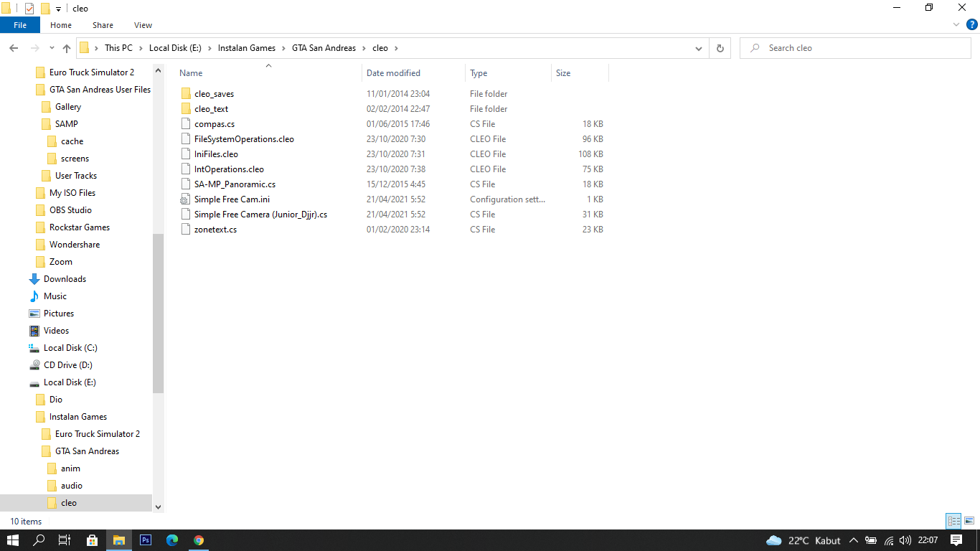Open taskbar Search magnifier
Screen dimensions: 980x551
(39, 540)
